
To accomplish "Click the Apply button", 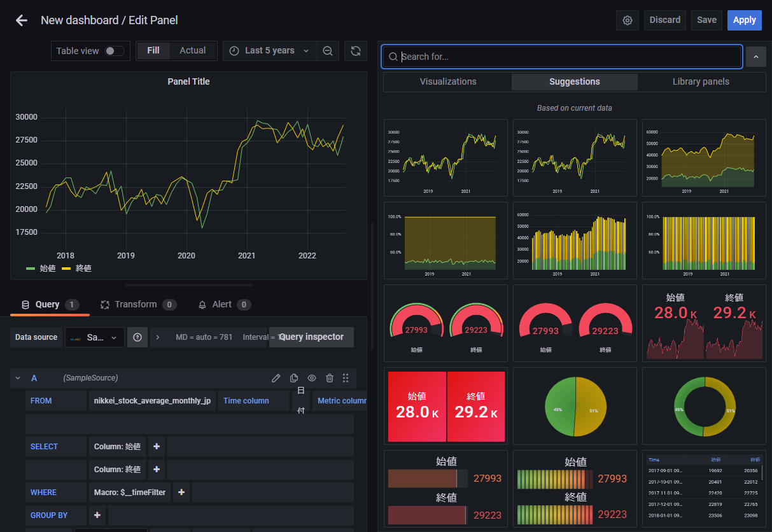I will click(744, 20).
